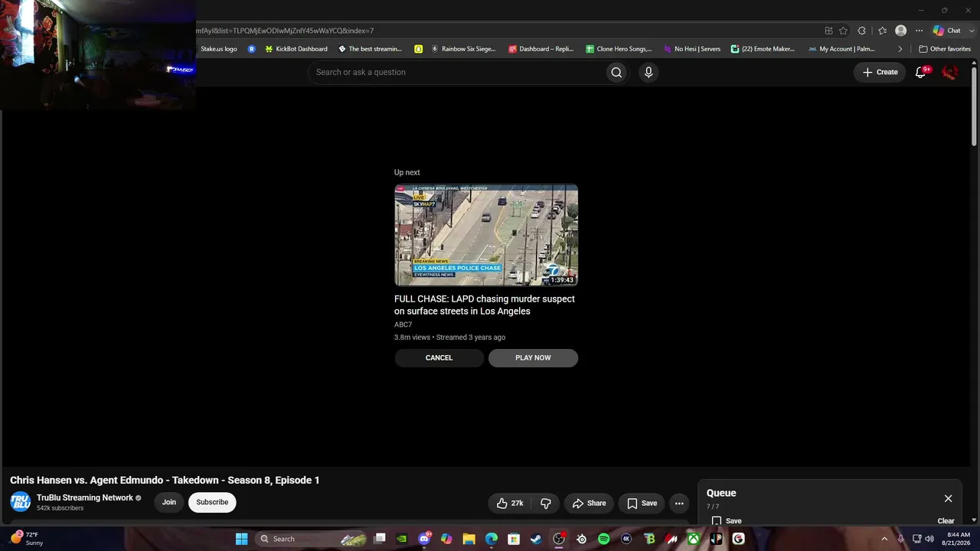Open the TruBlu Streaming Network channel link
The image size is (980, 551).
[x=85, y=497]
